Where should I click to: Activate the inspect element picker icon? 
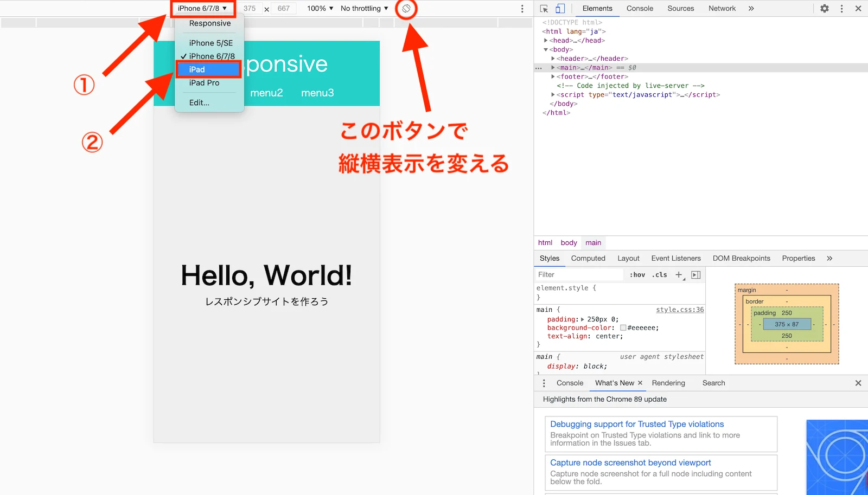(x=544, y=9)
